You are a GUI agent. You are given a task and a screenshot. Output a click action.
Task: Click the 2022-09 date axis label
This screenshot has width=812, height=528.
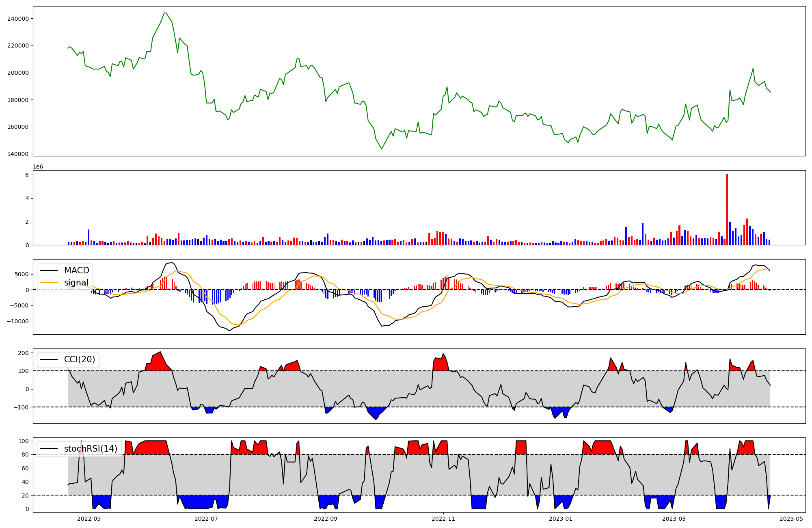[x=326, y=519]
